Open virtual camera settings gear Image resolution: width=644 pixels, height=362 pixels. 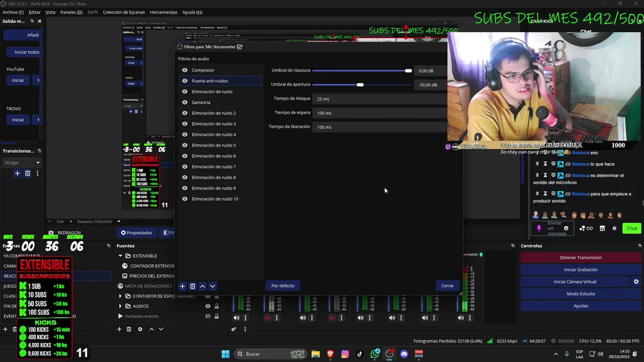click(x=636, y=282)
